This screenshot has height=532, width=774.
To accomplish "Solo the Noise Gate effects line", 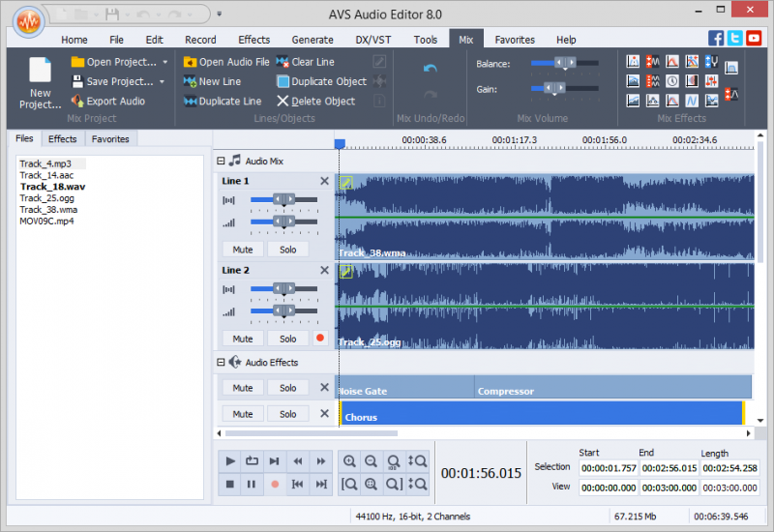I will click(x=287, y=388).
